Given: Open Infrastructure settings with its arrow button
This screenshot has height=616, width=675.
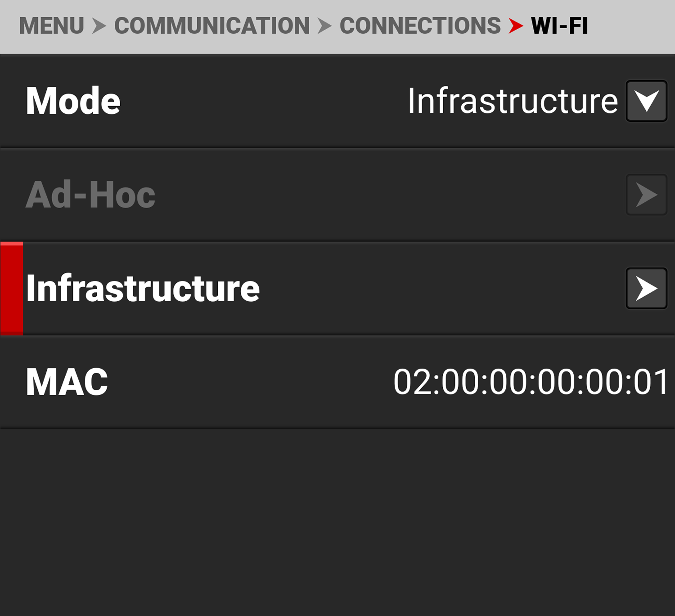Looking at the screenshot, I should 646,288.
